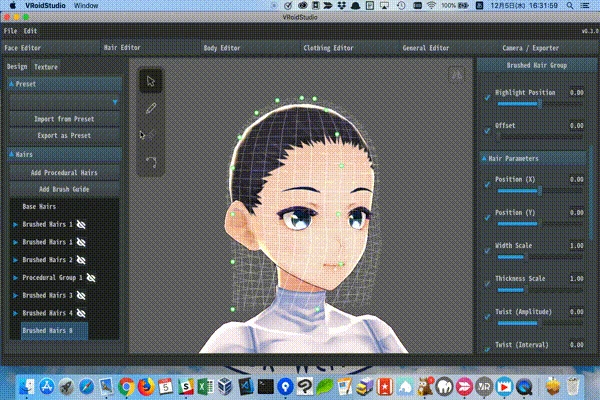This screenshot has width=600, height=400.
Task: Select the arrow selection tool
Action: click(150, 81)
